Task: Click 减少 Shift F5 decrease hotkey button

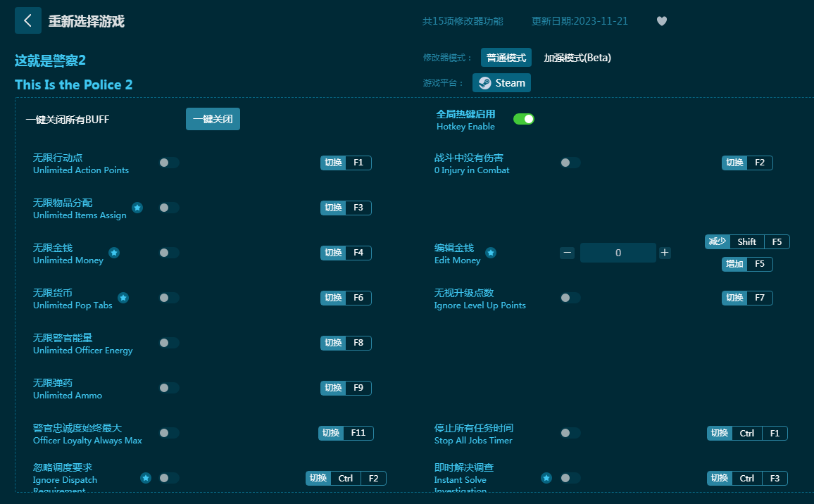Action: click(747, 242)
